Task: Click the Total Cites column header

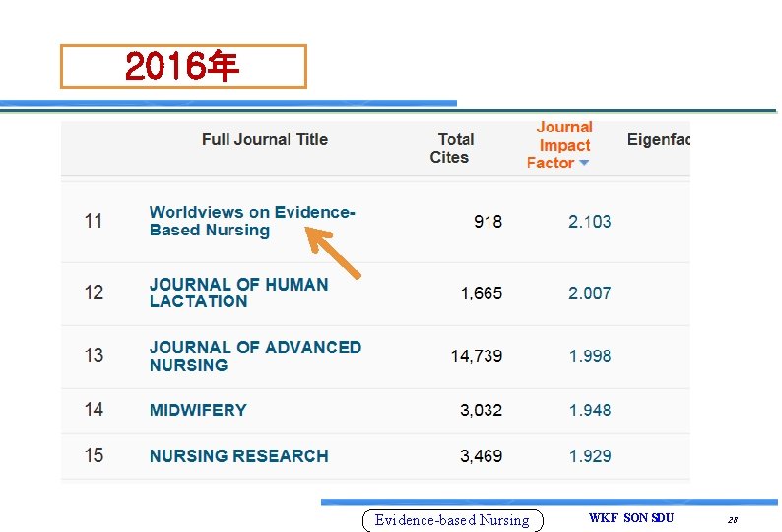Action: (451, 148)
